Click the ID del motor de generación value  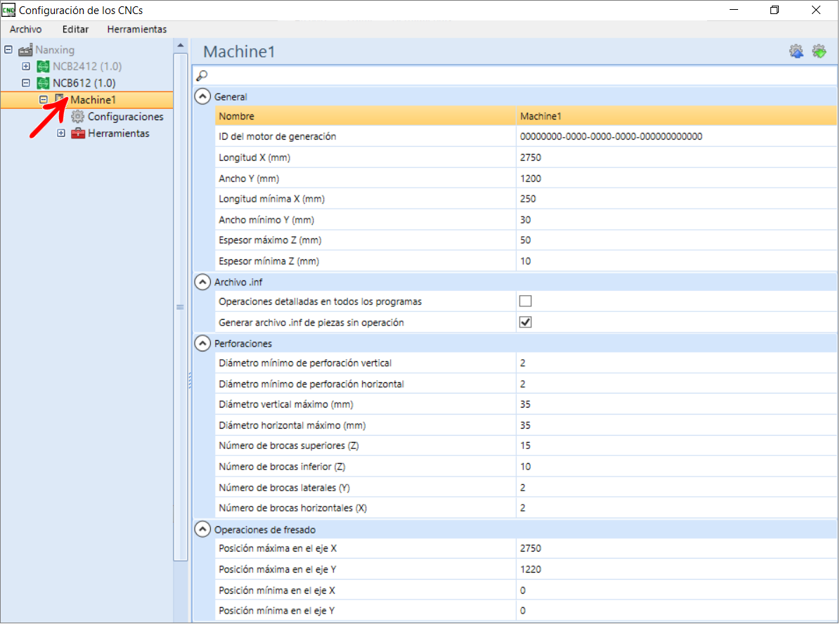pos(676,136)
